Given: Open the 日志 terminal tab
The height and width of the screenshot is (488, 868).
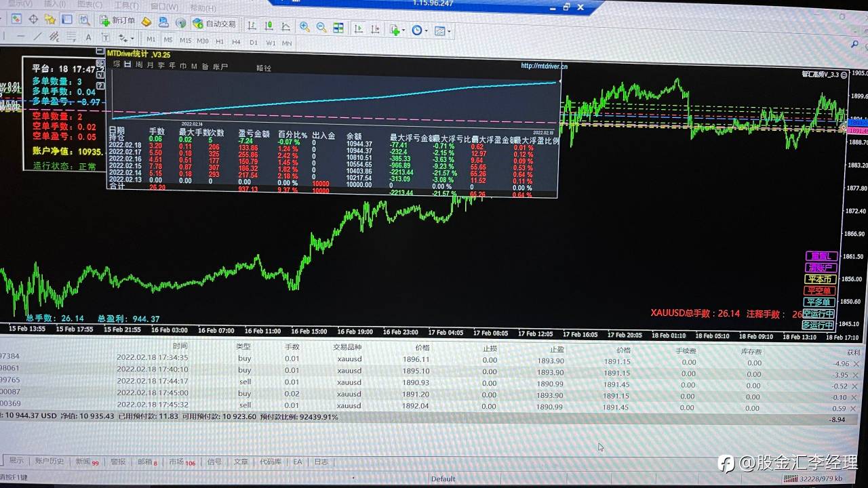Looking at the screenshot, I should tap(321, 462).
